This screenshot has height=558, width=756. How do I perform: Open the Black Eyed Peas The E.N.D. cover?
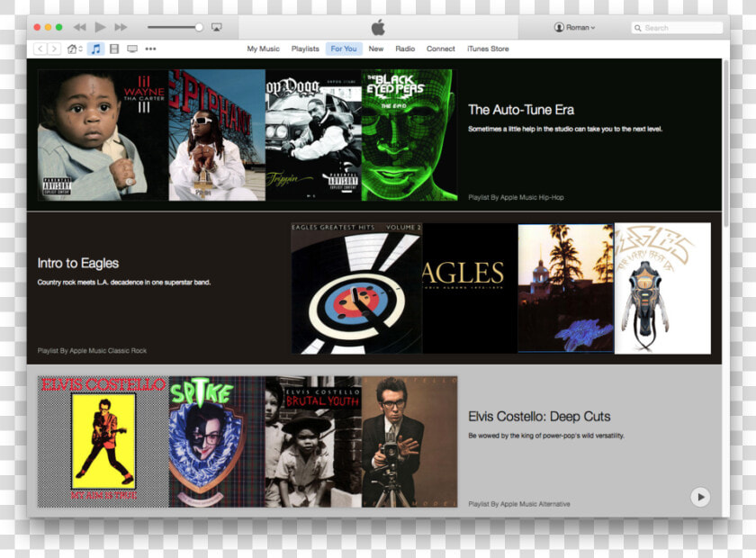point(409,135)
